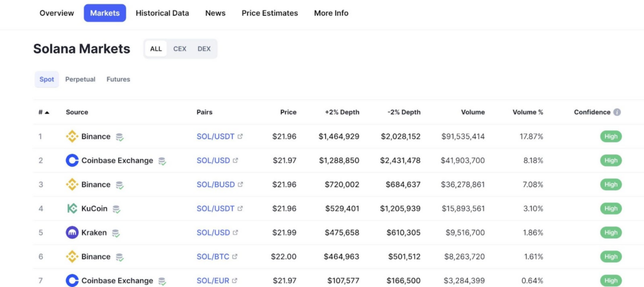
Task: Click the volume value $91,535,414
Action: click(x=463, y=137)
